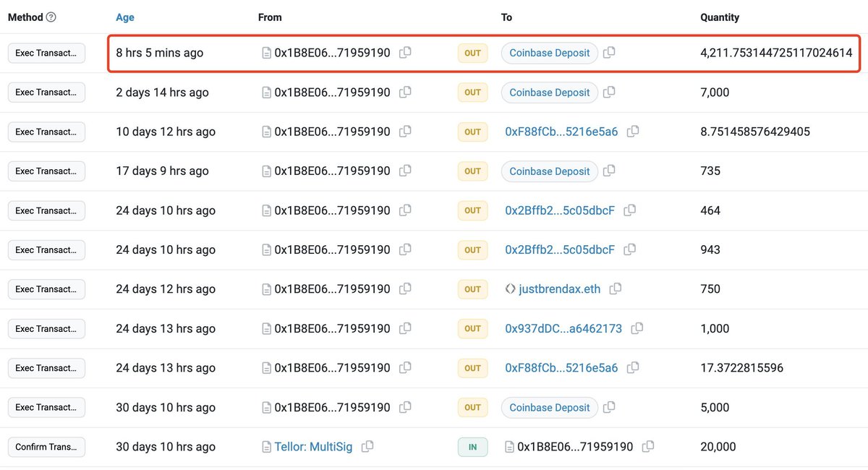
Task: Copy From address in the 5,000 quantity row
Action: point(405,408)
